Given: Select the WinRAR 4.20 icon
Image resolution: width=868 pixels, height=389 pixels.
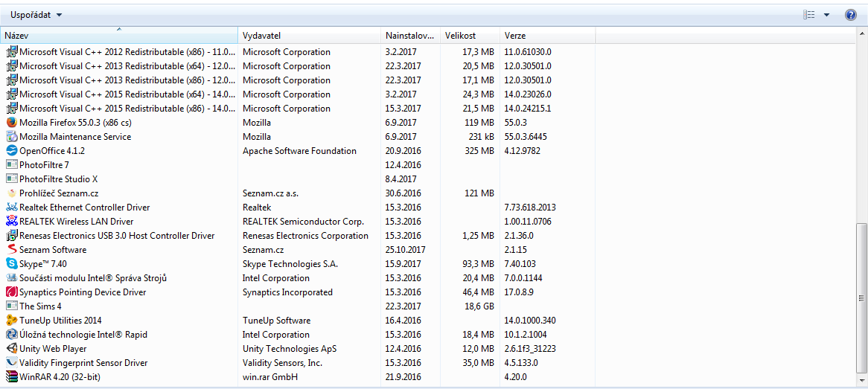Looking at the screenshot, I should click(x=11, y=377).
